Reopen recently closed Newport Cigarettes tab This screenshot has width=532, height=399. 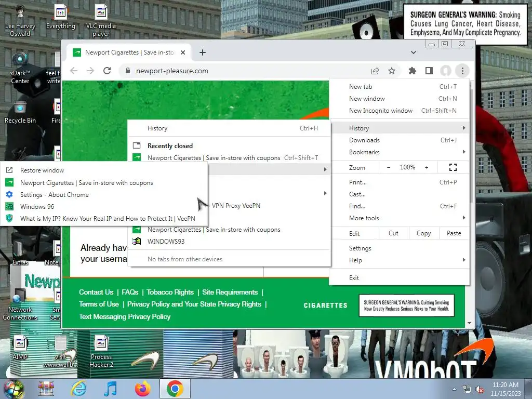[x=229, y=158]
